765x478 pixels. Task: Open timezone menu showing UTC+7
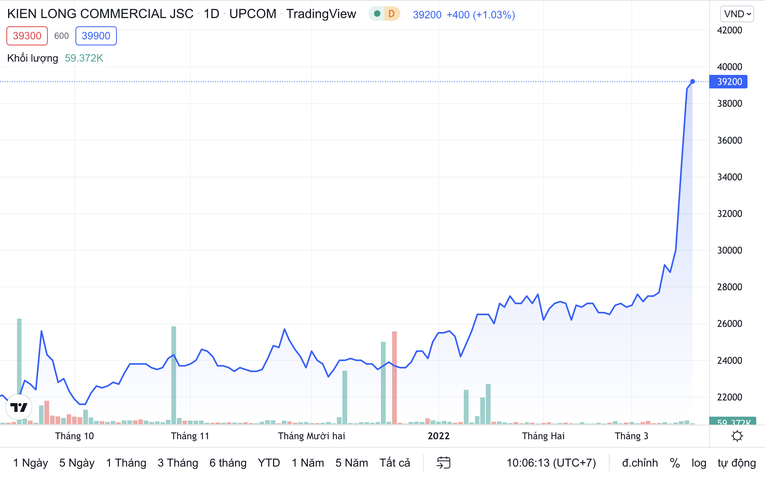pyautogui.click(x=551, y=463)
